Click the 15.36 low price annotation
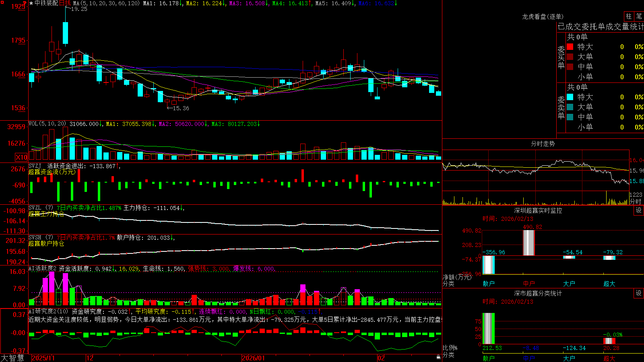The width and height of the screenshot is (644, 362). [181, 108]
